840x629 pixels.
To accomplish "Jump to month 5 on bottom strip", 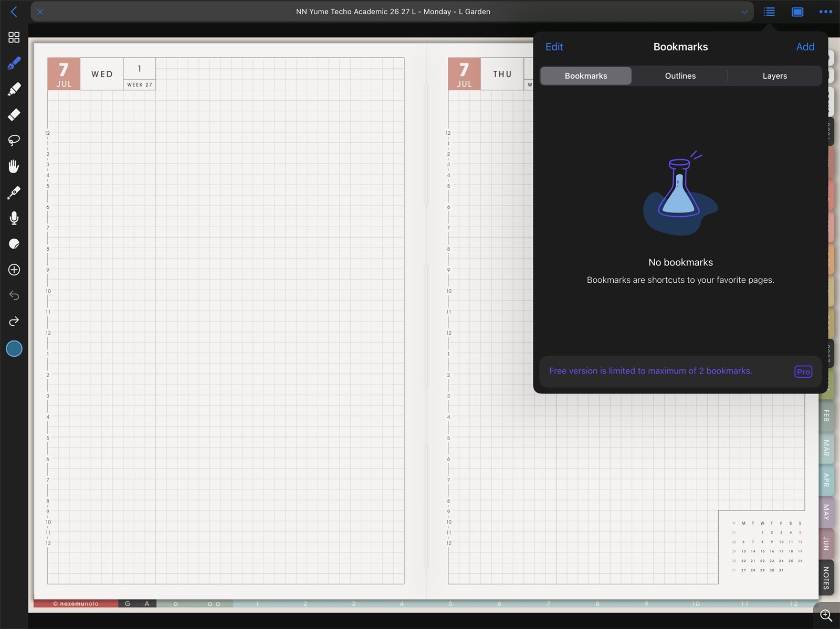I will click(450, 604).
